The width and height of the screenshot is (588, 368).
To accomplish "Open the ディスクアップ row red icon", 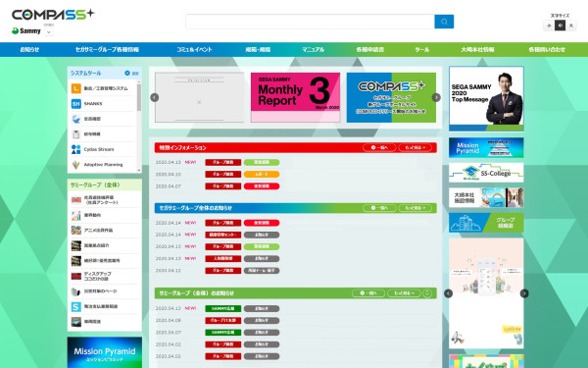I will [76, 276].
